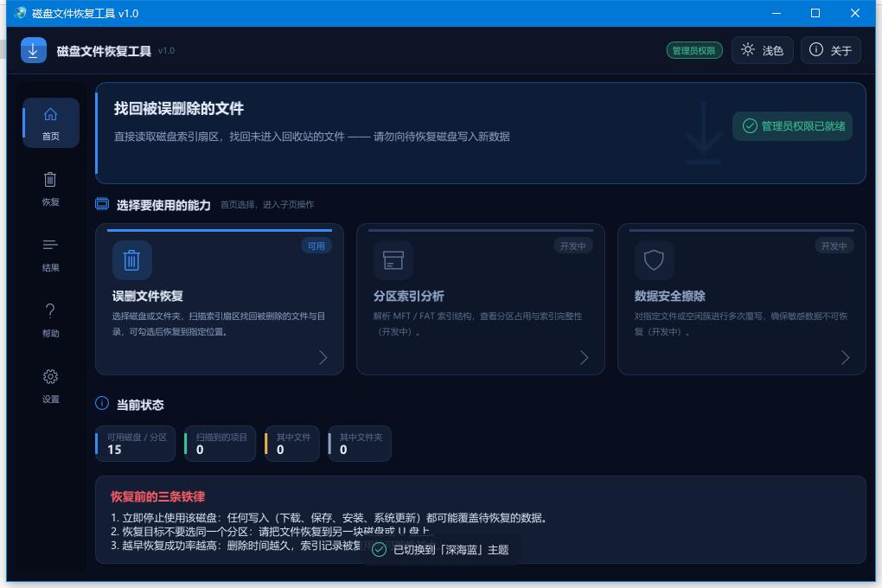Click the shield icon on 数据安全擦除 card
Image resolution: width=882 pixels, height=588 pixels.
click(x=654, y=260)
